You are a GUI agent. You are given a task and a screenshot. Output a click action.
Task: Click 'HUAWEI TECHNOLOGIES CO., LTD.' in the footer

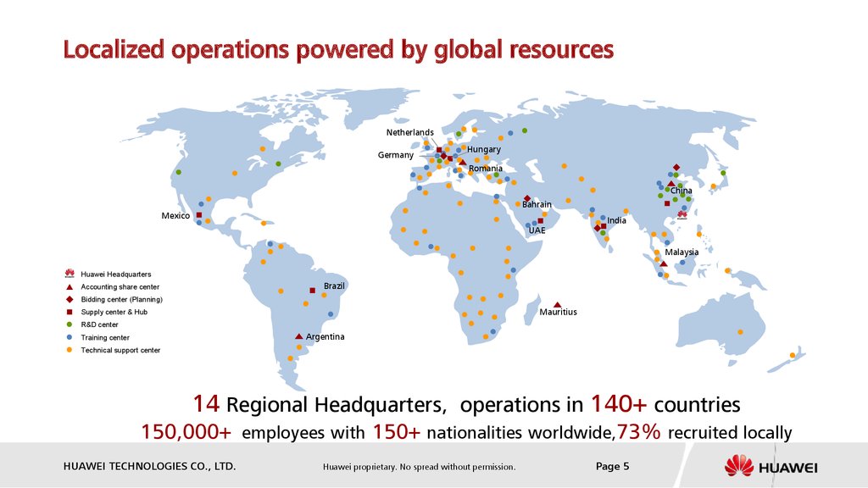(x=149, y=467)
